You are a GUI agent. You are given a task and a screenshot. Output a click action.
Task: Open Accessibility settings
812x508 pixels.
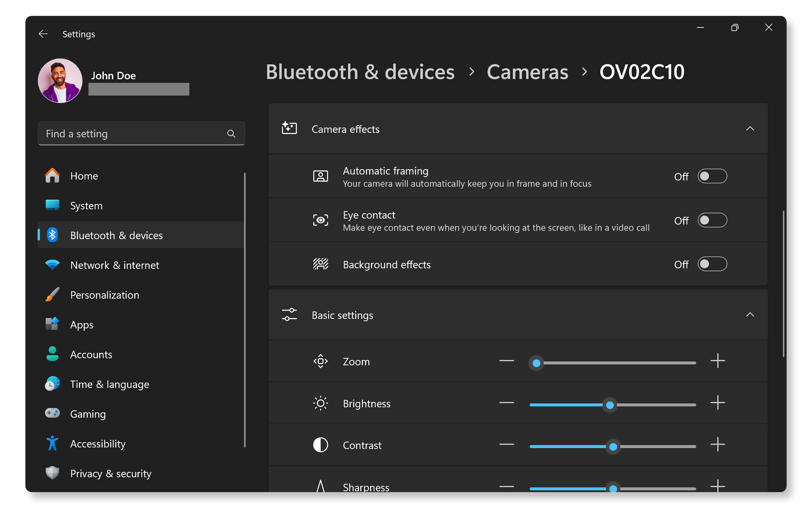point(141,443)
